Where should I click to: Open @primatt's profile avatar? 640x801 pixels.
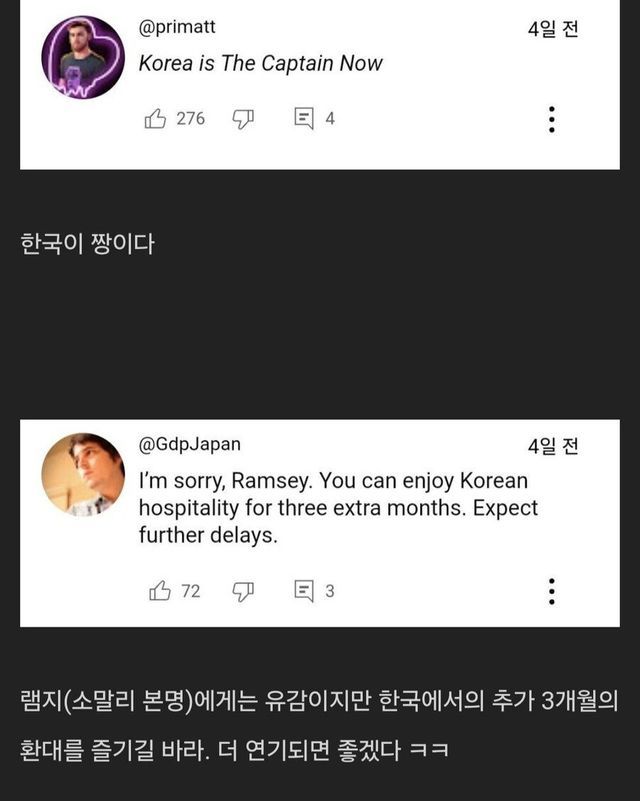[x=83, y=57]
